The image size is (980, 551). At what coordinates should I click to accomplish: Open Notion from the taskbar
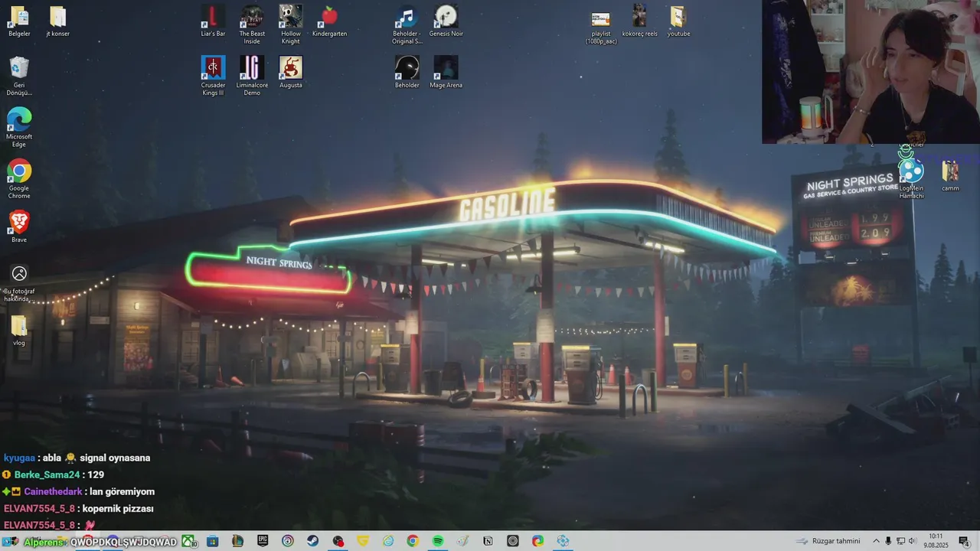(x=488, y=541)
